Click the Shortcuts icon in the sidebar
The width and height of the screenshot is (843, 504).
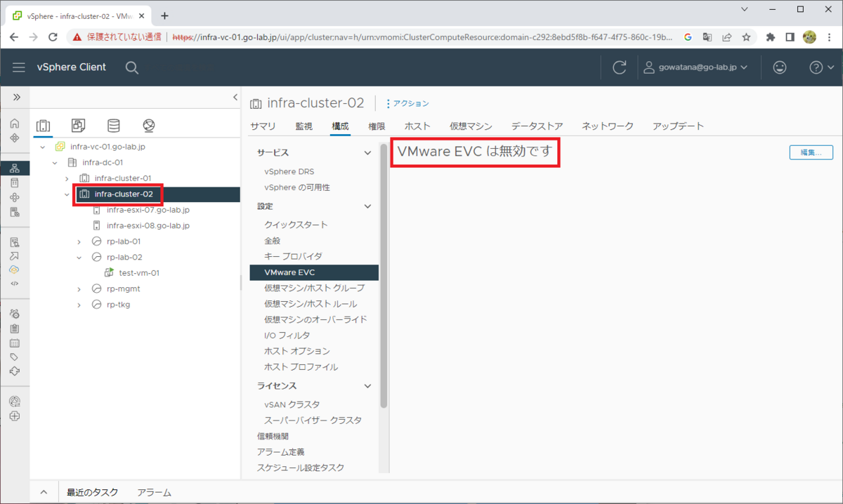tap(15, 138)
